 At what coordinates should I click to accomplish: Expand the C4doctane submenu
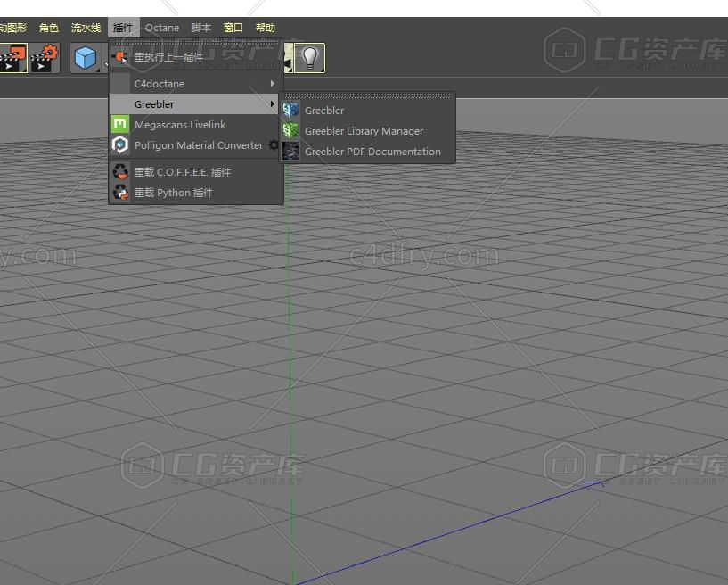tap(196, 84)
